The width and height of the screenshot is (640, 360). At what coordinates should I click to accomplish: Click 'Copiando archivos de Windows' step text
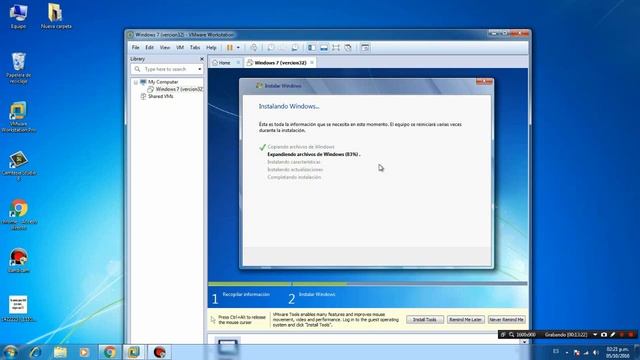[301, 147]
